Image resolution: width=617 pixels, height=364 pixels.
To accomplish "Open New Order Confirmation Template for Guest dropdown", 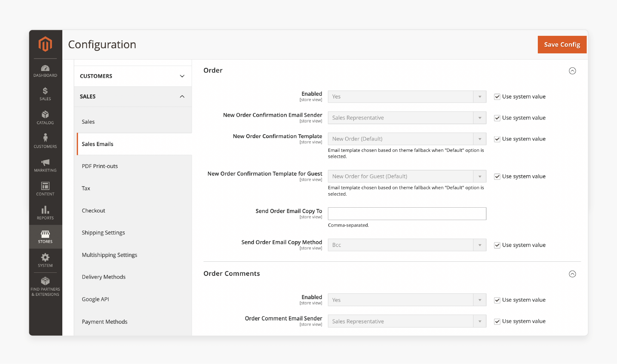I will (407, 176).
